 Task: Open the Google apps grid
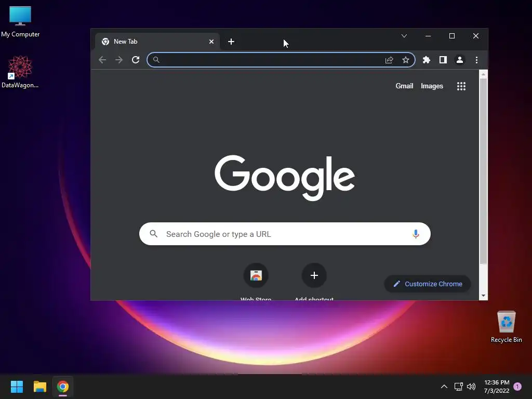(x=461, y=86)
